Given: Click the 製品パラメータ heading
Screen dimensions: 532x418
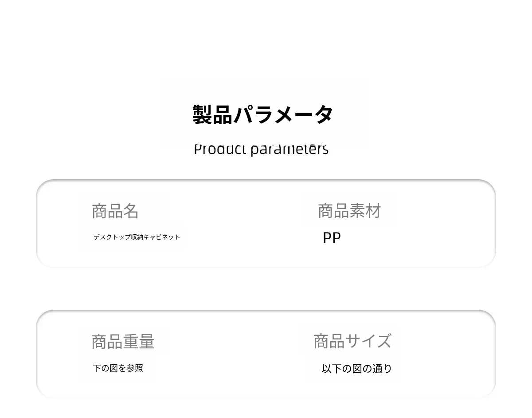Looking at the screenshot, I should coord(262,114).
